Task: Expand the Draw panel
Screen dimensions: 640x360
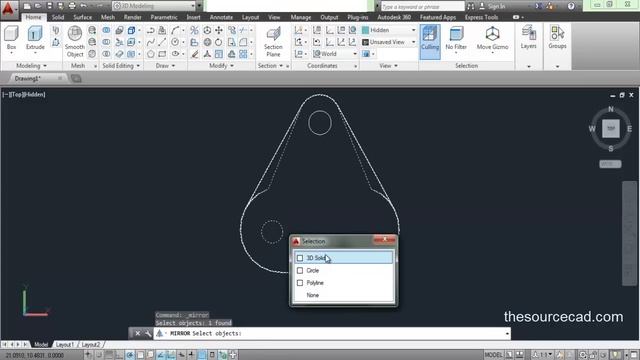Action: (x=165, y=66)
